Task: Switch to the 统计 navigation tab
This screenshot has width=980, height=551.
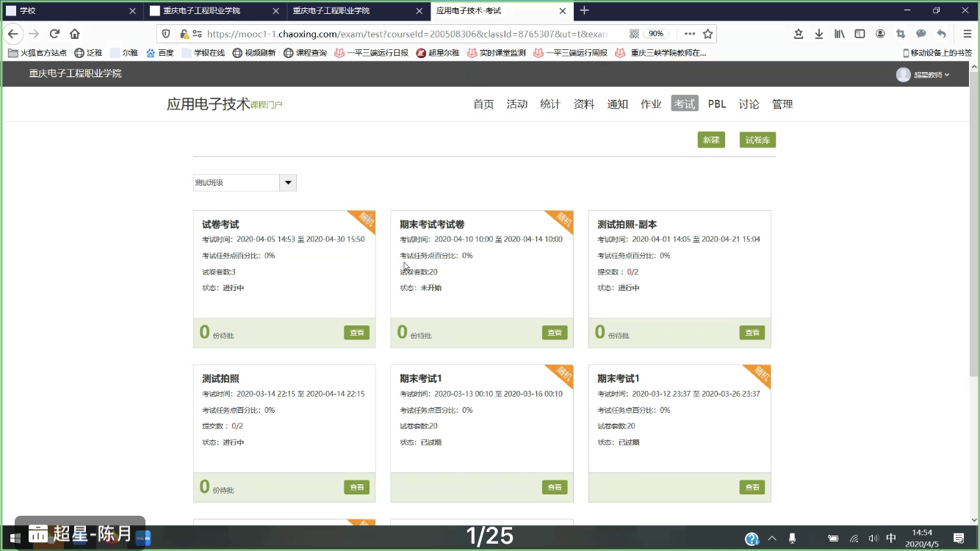Action: pyautogui.click(x=550, y=104)
